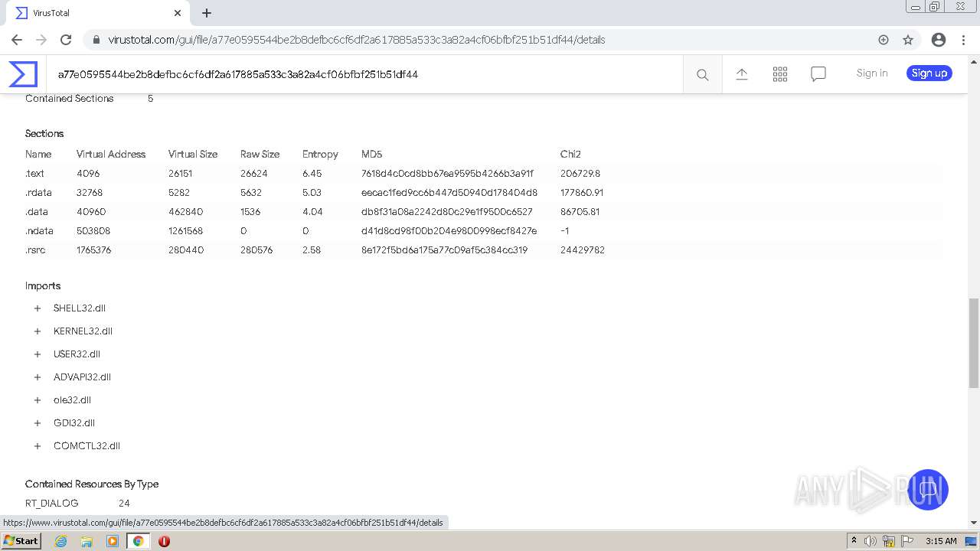Click the .rdata section name
Image resolution: width=980 pixels, height=551 pixels.
38,193
